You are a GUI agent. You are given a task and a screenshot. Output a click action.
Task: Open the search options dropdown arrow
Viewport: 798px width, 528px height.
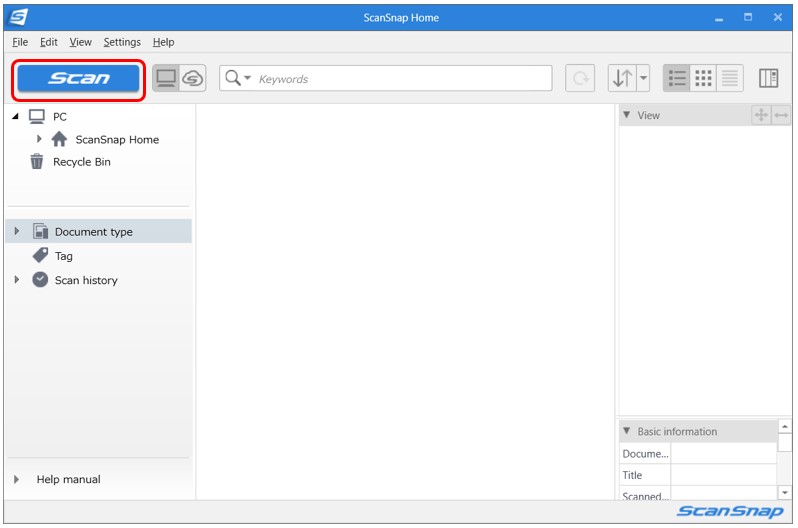tap(247, 78)
